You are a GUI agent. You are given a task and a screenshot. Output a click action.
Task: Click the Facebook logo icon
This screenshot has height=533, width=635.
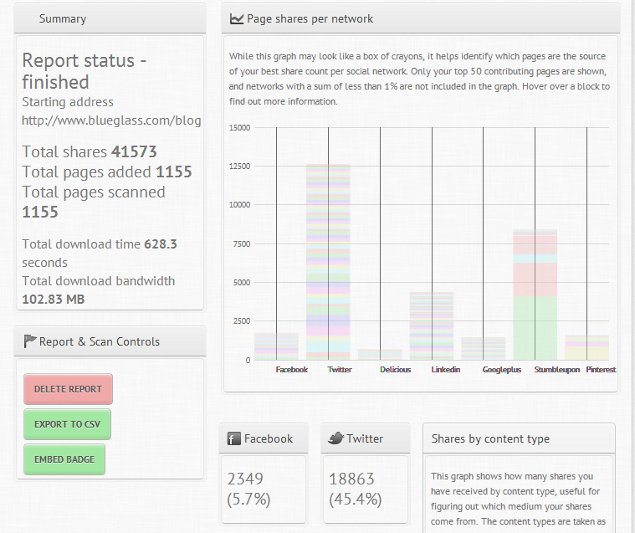pyautogui.click(x=234, y=438)
